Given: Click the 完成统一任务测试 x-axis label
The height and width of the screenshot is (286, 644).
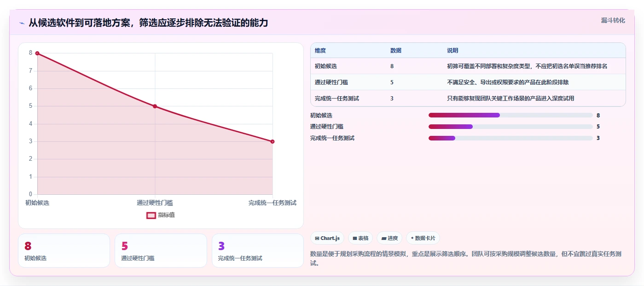Looking at the screenshot, I should pyautogui.click(x=273, y=203).
